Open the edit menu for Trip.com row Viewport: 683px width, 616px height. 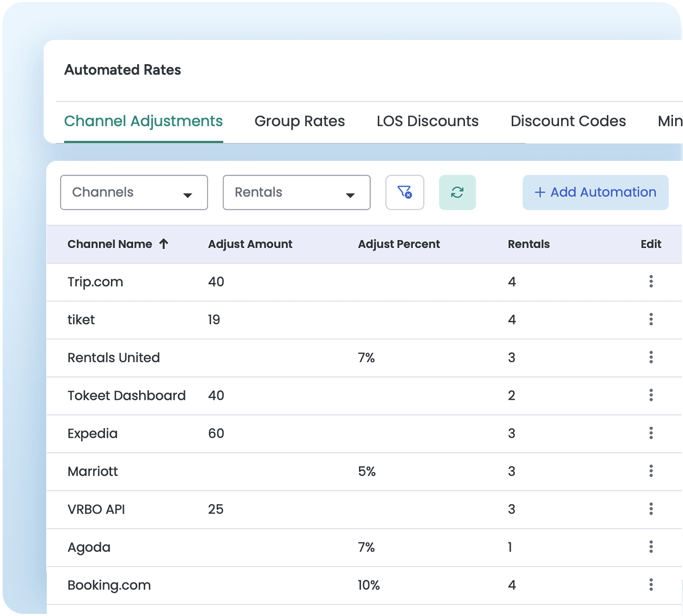point(651,281)
